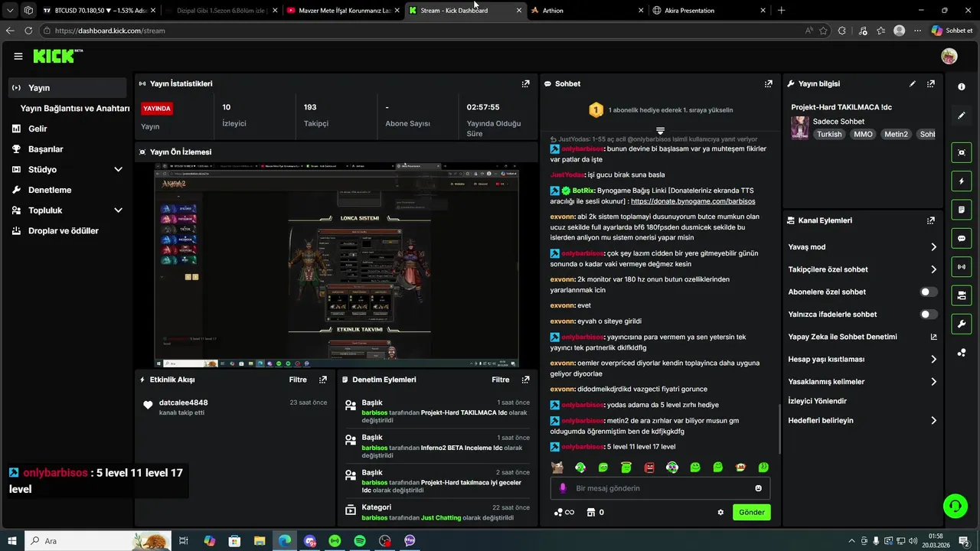980x551 pixels.
Task: Click the chat panel scrollbar
Action: click(x=779, y=429)
